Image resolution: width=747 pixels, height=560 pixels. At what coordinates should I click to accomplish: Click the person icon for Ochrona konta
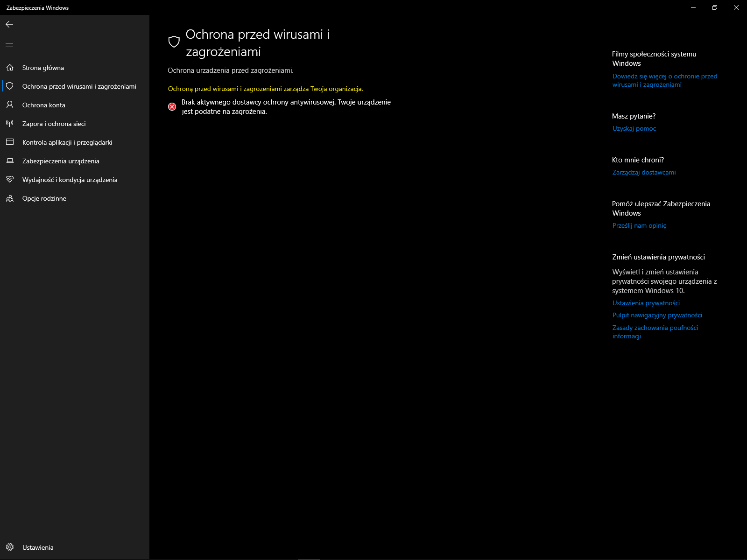(10, 105)
